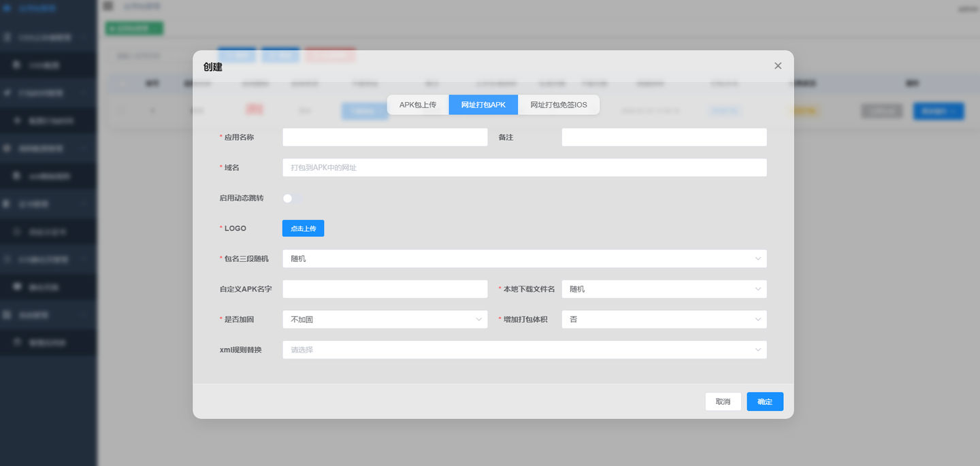Click the 点击上传 LOGO button
Viewport: 980px width, 466px height.
(x=303, y=229)
